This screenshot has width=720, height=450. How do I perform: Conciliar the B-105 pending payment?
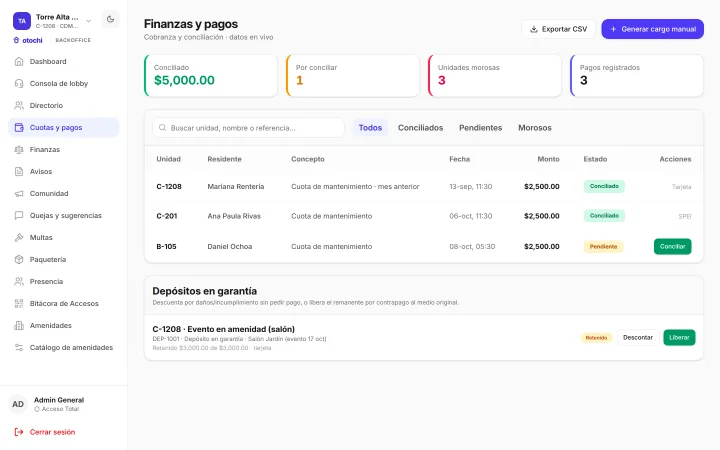pos(672,247)
